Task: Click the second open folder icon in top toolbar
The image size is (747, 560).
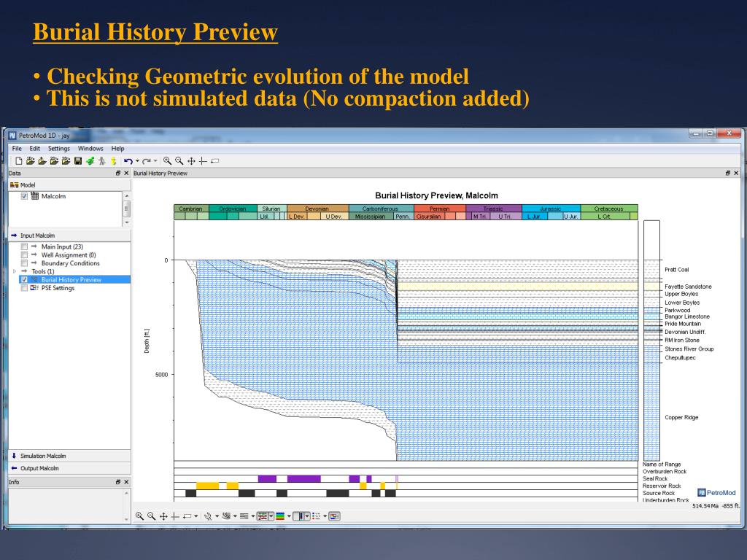Action: tap(42, 161)
